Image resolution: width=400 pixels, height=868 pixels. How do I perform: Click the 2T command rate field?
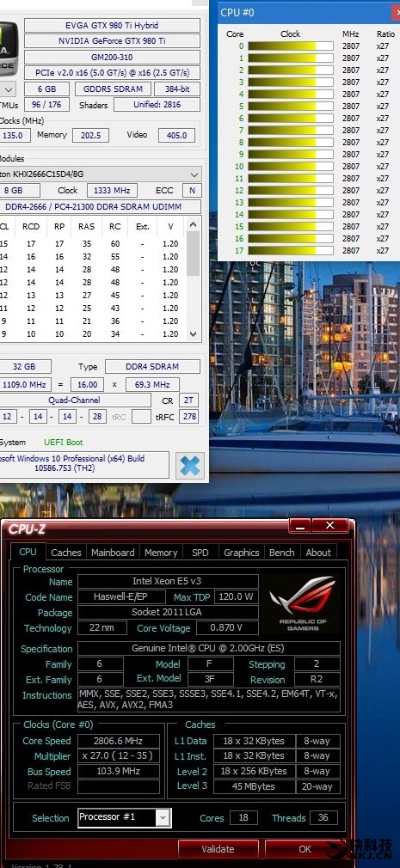click(x=189, y=400)
